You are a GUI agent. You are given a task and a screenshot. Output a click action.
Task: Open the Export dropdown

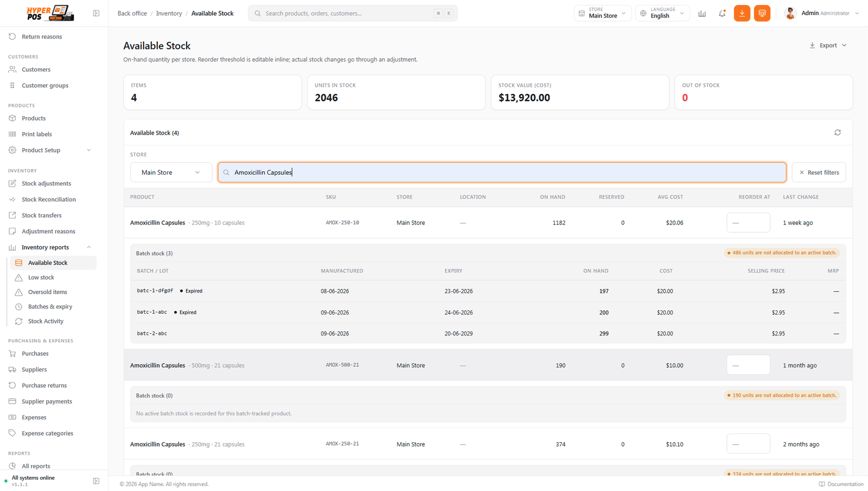coord(828,46)
